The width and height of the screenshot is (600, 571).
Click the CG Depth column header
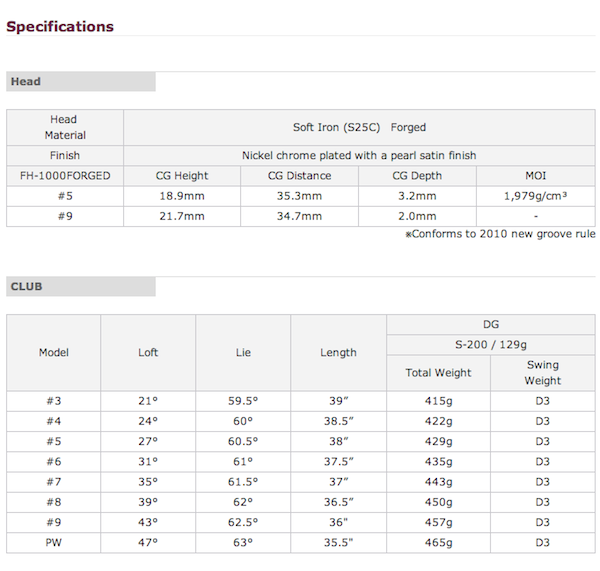[417, 176]
